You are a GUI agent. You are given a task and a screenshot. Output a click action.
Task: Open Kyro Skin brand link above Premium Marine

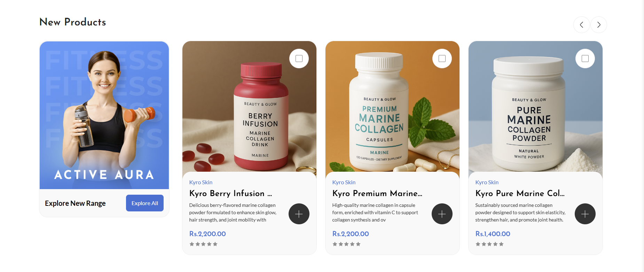(344, 182)
